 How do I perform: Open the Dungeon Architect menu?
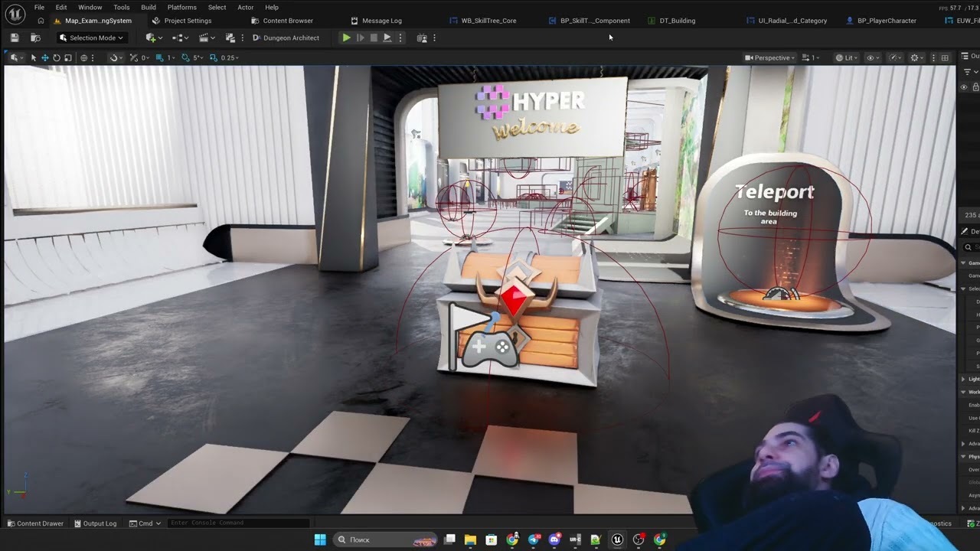[x=286, y=37]
